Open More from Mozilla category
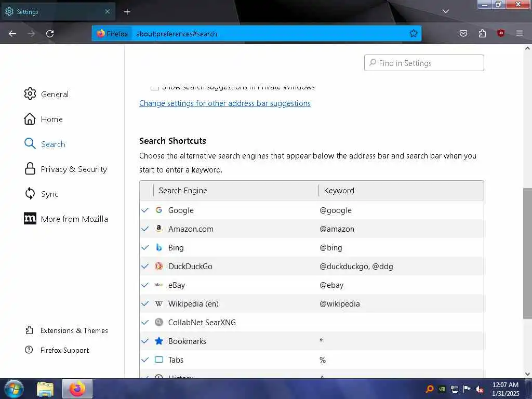Viewport: 532px width, 399px height. pyautogui.click(x=66, y=219)
